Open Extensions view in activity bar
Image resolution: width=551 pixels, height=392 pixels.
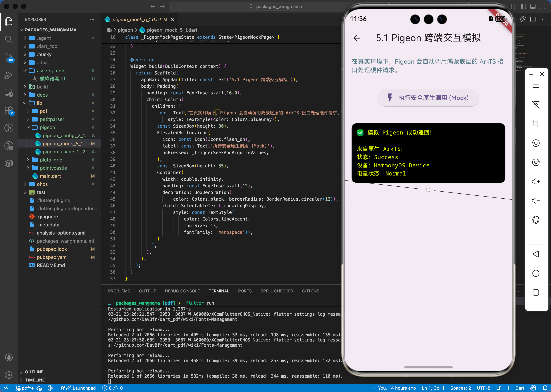pos(9,110)
